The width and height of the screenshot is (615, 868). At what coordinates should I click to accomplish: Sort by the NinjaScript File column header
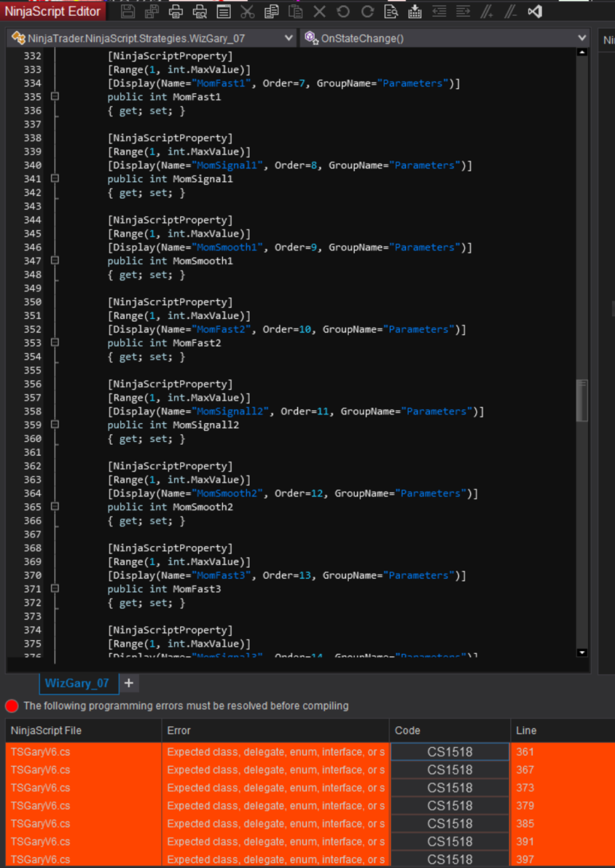tap(84, 731)
